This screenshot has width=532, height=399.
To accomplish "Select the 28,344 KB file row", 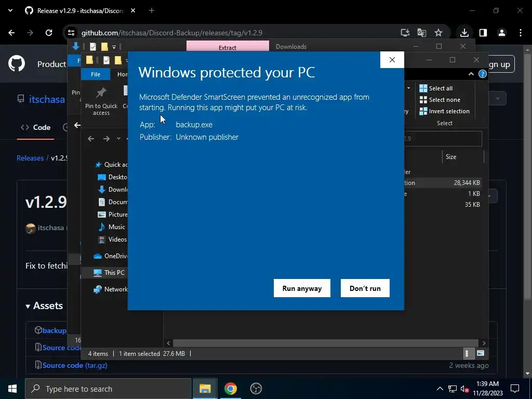I will [442, 182].
